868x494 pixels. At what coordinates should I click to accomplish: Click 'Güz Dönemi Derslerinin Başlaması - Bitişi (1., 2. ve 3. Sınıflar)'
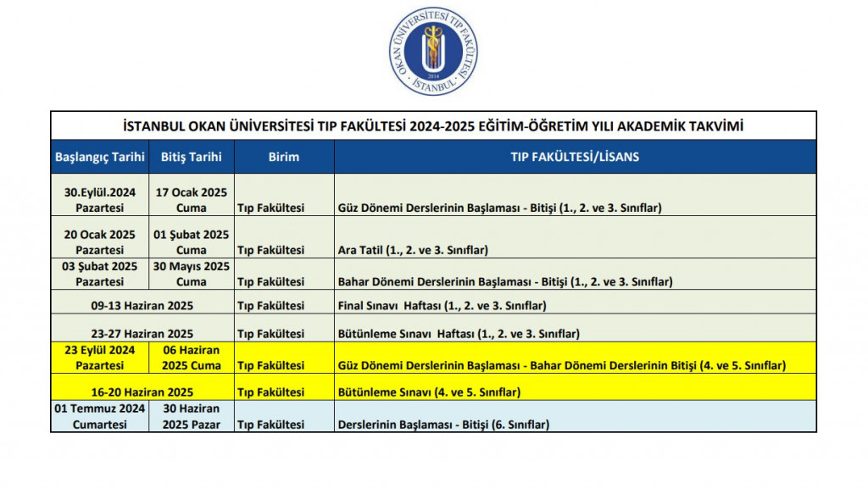(x=499, y=208)
